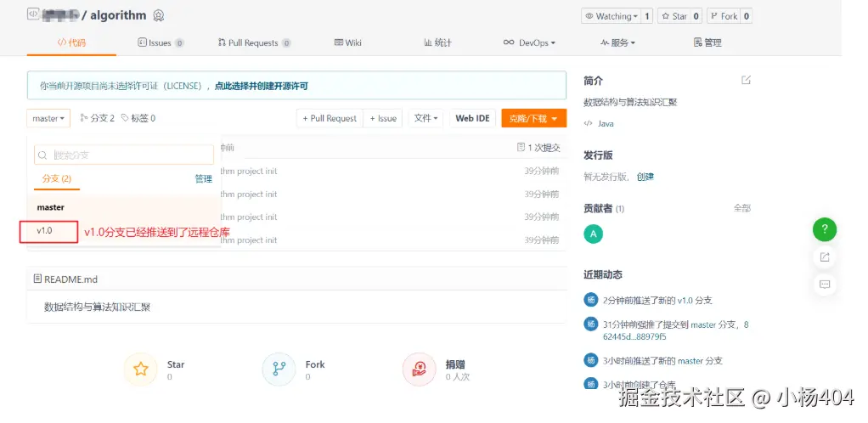Screen dimensions: 868x423
Task: Open the 管理 management tab
Action: point(707,42)
